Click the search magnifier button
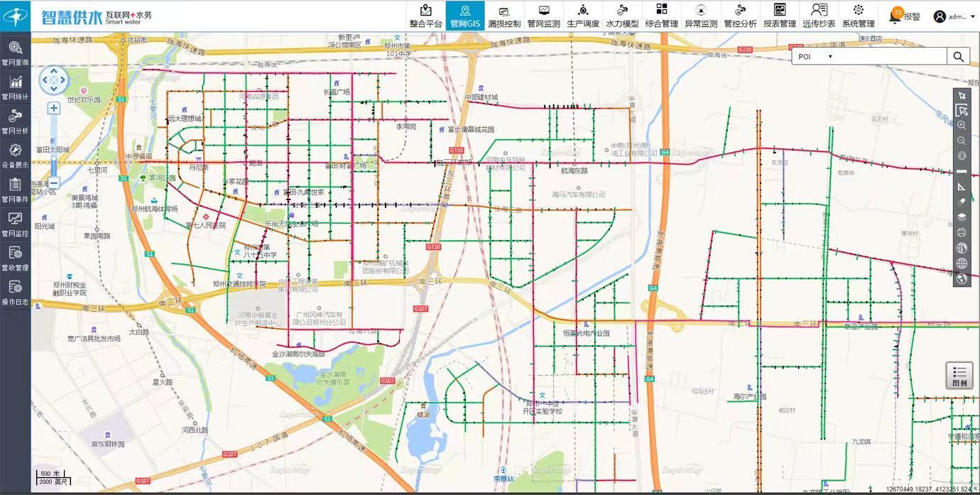Viewport: 980px width, 495px height. pos(959,57)
